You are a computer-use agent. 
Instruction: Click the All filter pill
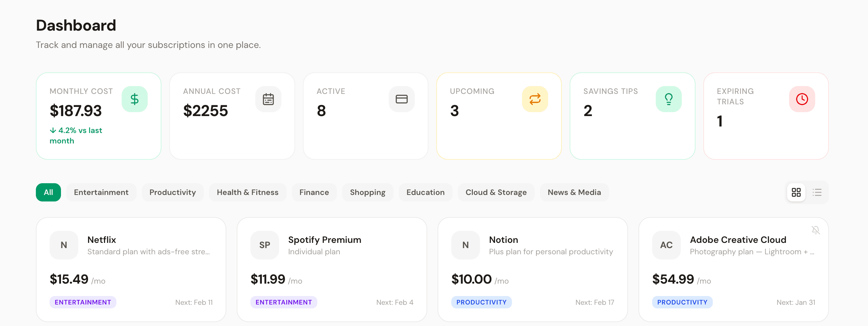tap(48, 192)
